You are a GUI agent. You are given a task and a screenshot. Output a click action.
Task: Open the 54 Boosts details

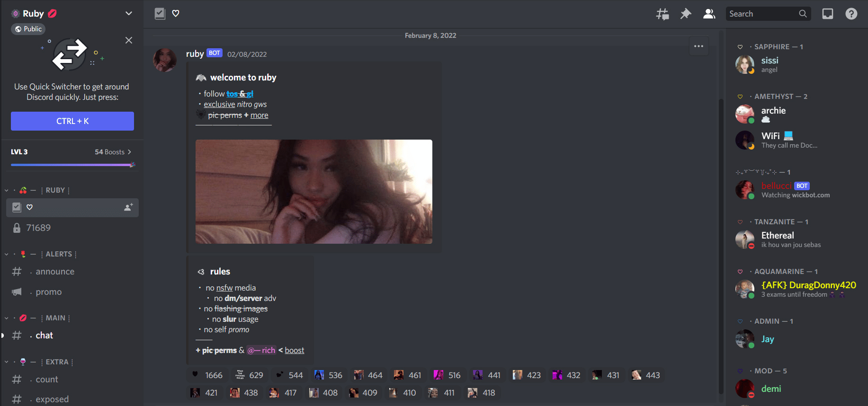pyautogui.click(x=113, y=152)
